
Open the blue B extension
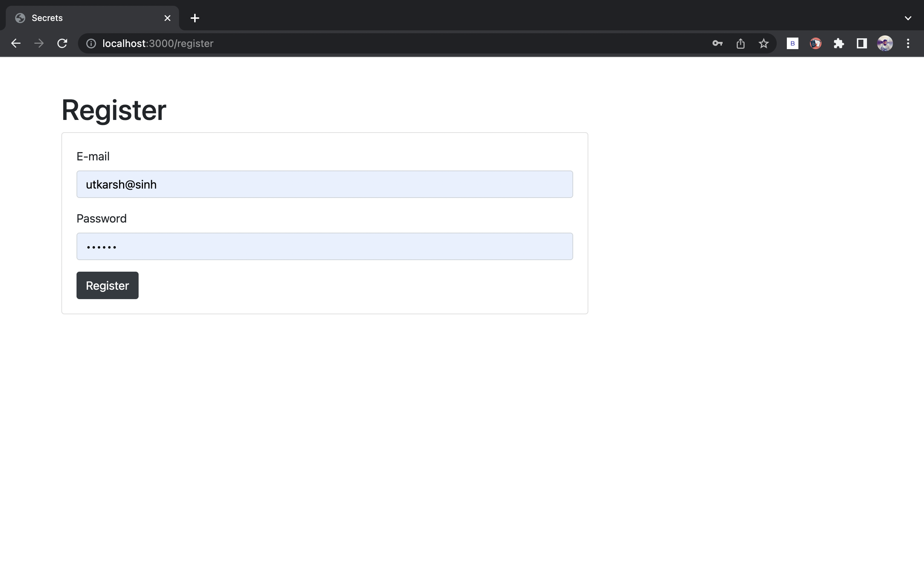[793, 44]
